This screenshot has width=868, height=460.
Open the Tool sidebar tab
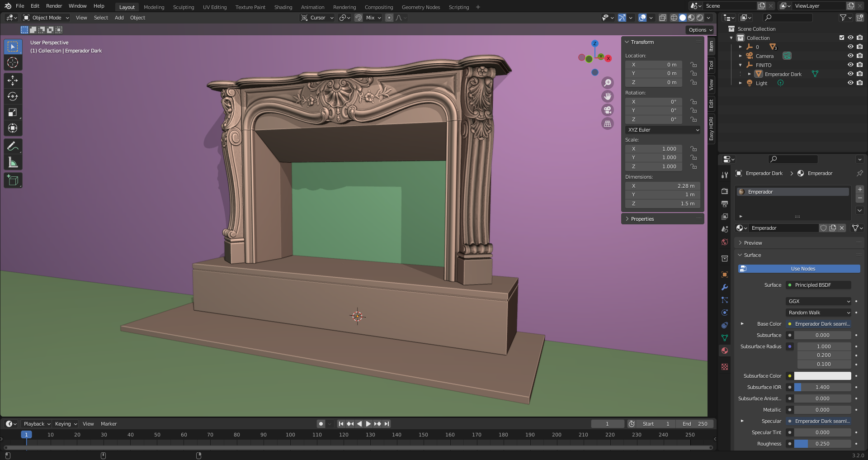711,65
